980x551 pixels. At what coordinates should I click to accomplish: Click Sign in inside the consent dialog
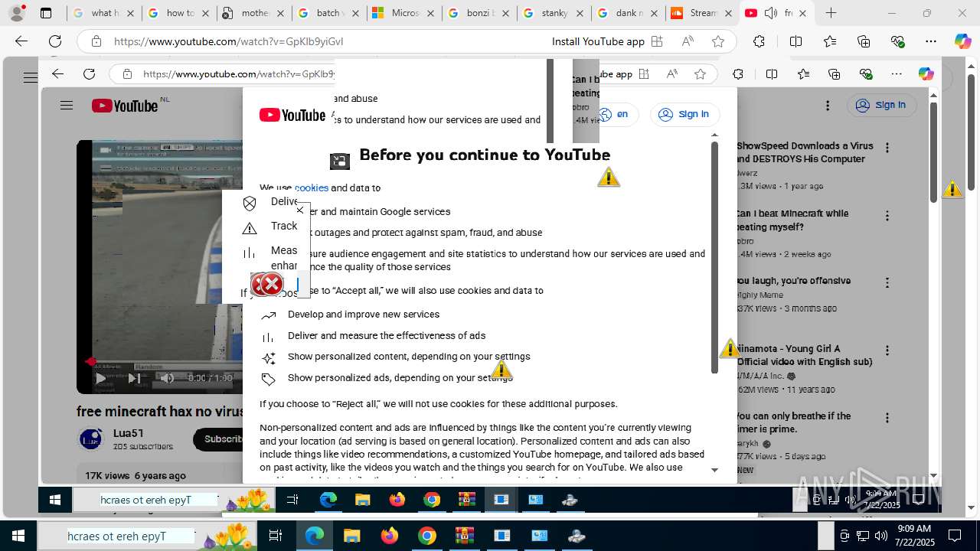point(684,114)
